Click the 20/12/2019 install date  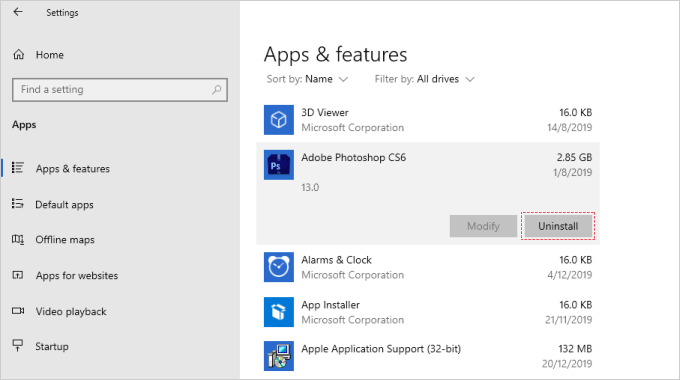point(566,364)
